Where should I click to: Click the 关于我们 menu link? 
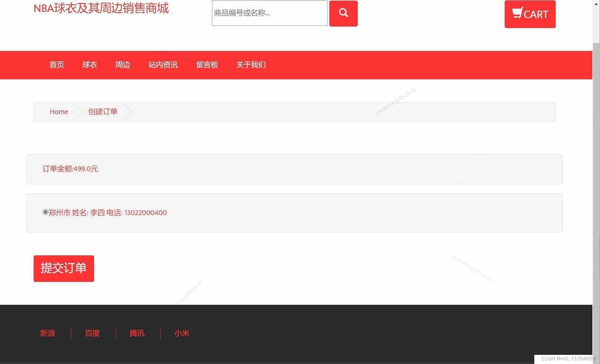pyautogui.click(x=251, y=65)
